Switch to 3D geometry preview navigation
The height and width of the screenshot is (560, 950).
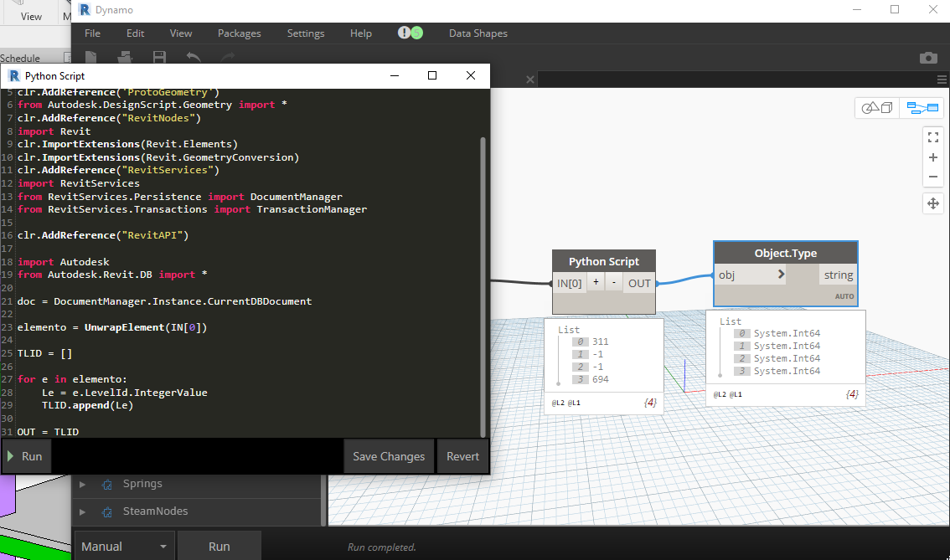[x=876, y=108]
